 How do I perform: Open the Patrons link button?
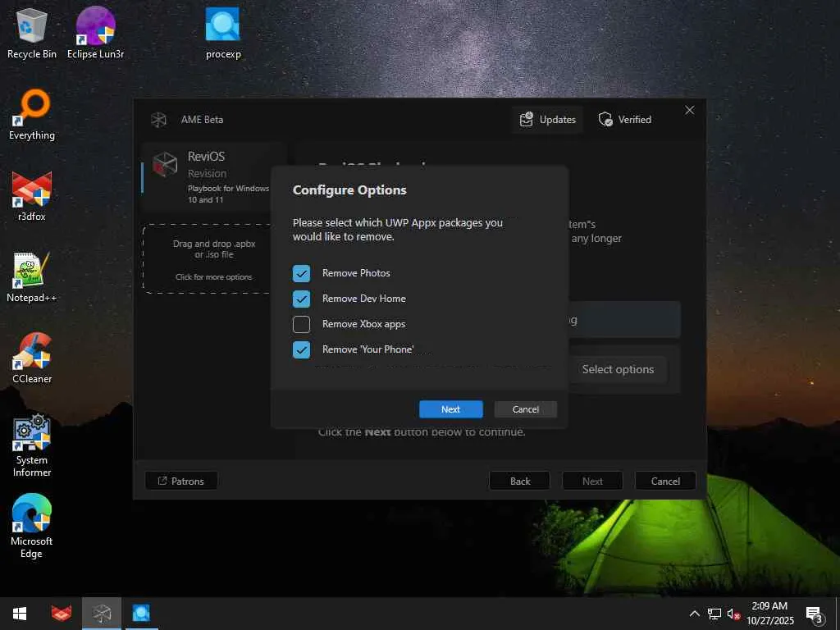[x=181, y=481]
